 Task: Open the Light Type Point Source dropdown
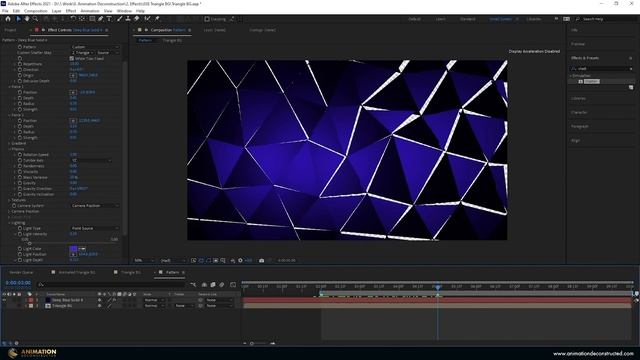(95, 229)
